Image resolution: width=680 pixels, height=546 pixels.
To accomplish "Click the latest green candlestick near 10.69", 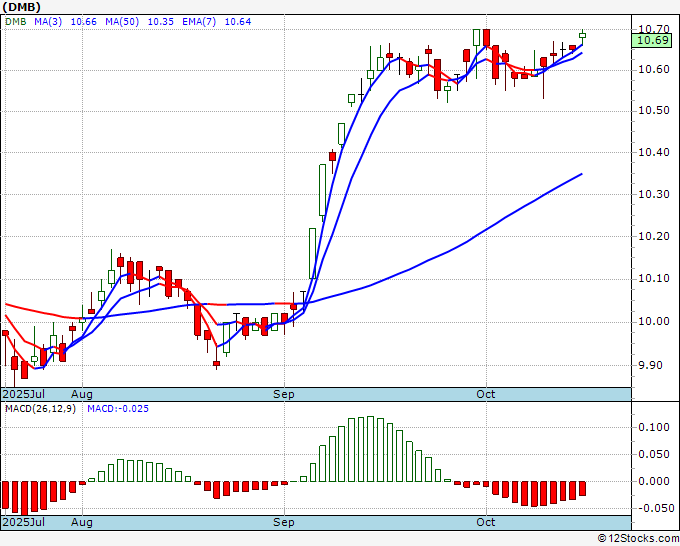I will tap(582, 37).
